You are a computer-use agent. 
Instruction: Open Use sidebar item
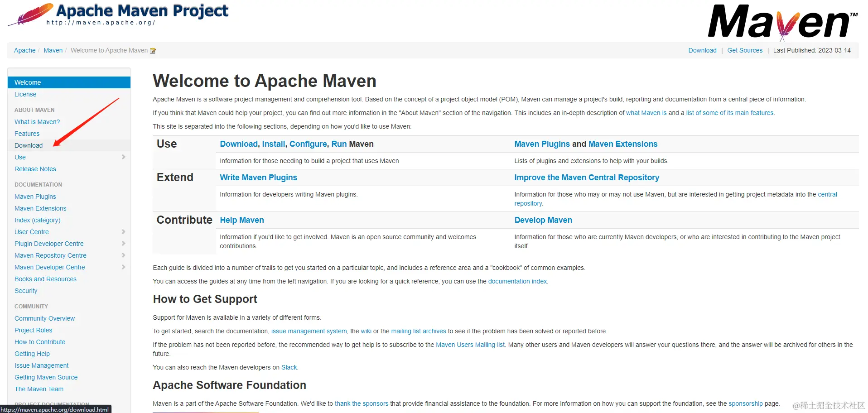(20, 157)
